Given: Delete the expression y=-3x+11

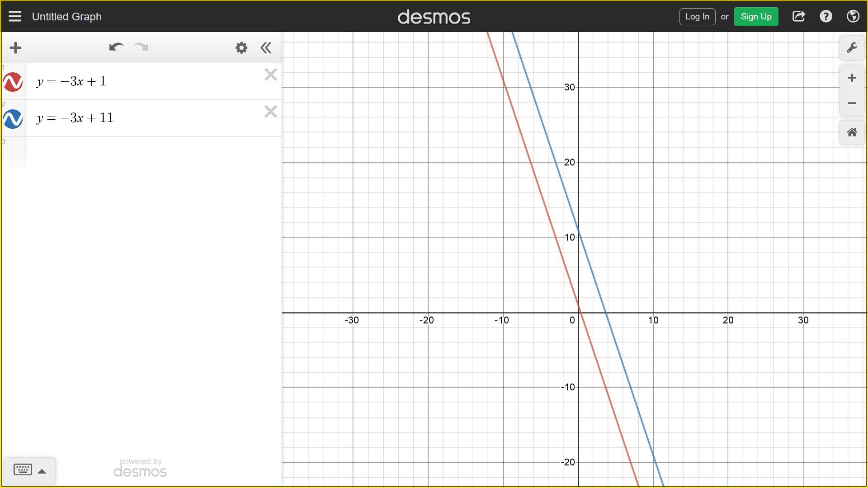Looking at the screenshot, I should tap(270, 112).
